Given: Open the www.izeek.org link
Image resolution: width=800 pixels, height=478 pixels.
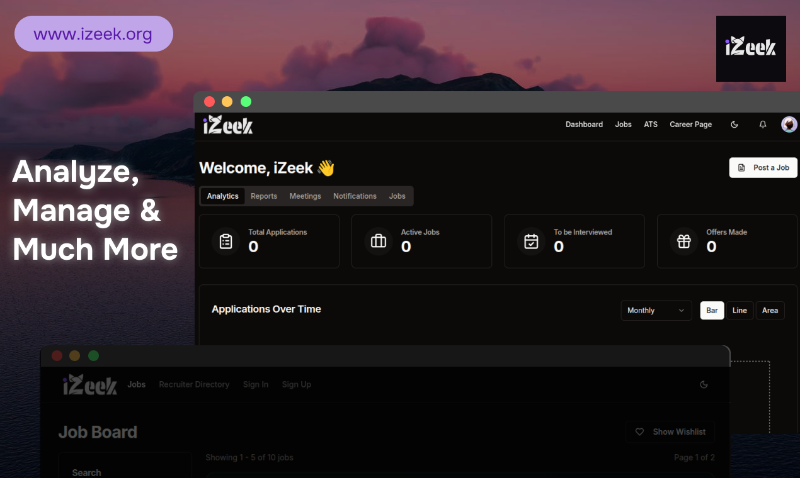Looking at the screenshot, I should pos(93,34).
